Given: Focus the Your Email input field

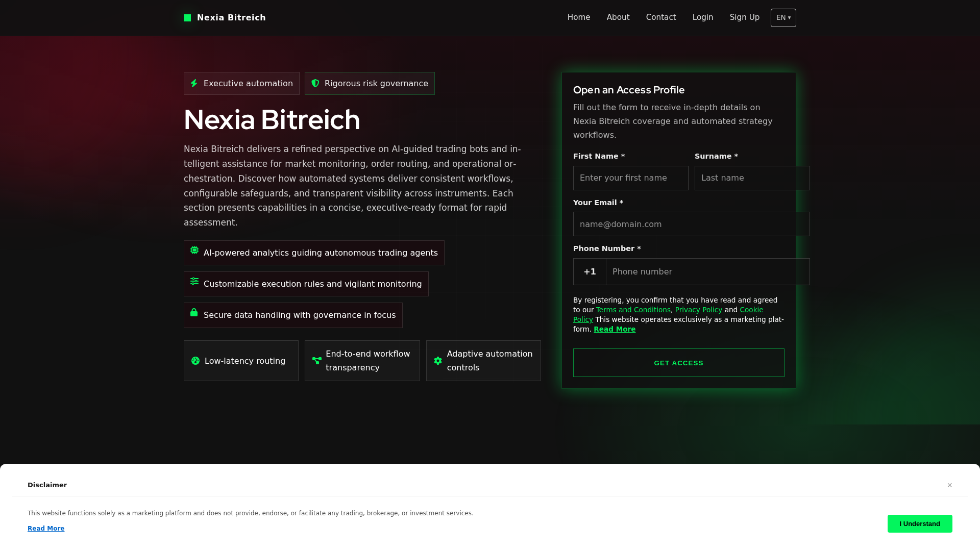Looking at the screenshot, I should pos(692,224).
